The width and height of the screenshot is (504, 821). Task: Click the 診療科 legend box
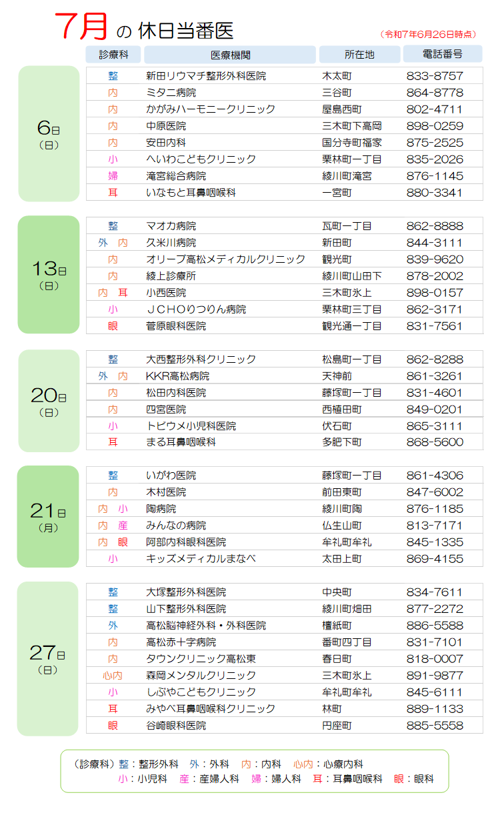[255, 771]
